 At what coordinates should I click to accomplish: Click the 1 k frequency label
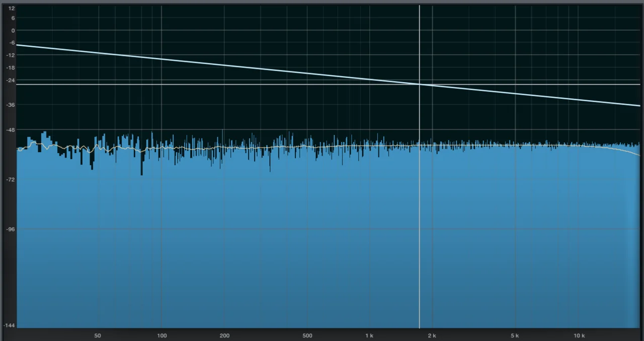click(x=369, y=335)
